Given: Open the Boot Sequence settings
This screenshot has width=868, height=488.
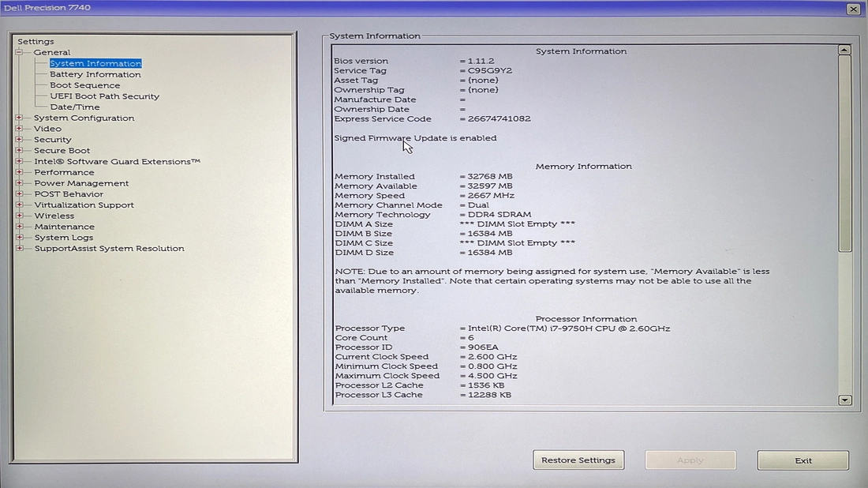Looking at the screenshot, I should point(84,85).
